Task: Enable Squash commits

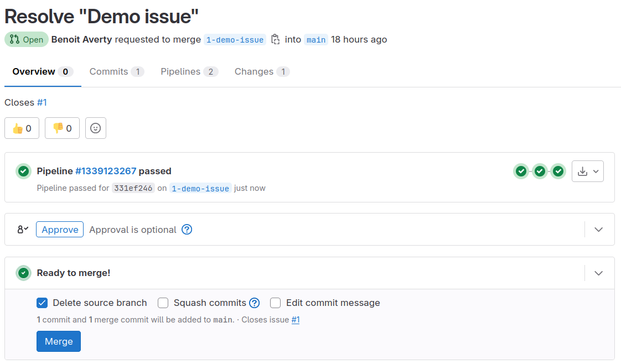Action: 163,303
